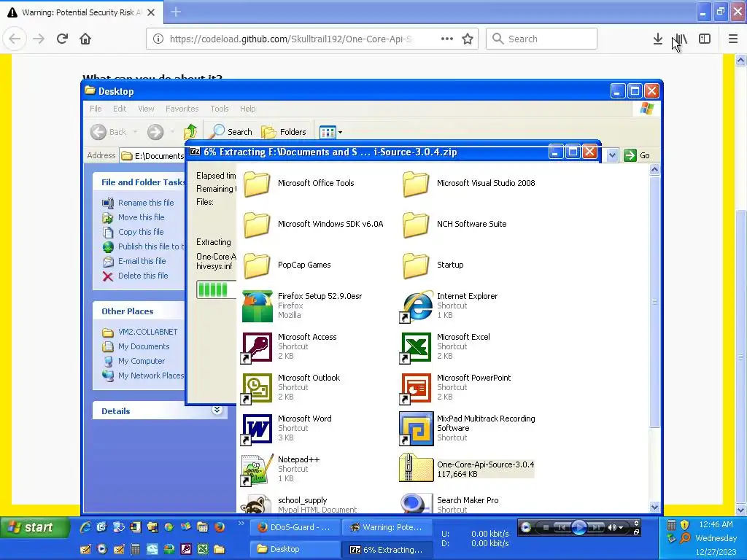Screen dimensions: 747x560
Task: Select the PopCap Games folder
Action: click(258, 265)
